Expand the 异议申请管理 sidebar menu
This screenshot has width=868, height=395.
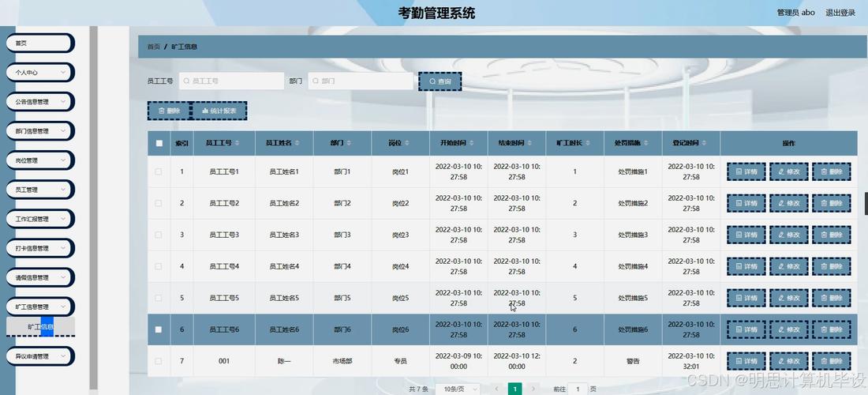tap(40, 356)
